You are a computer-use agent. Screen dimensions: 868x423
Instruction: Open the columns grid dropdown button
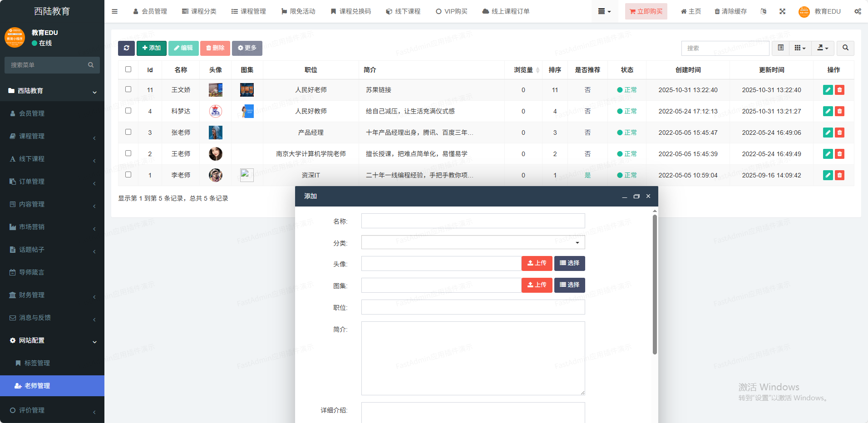click(800, 48)
